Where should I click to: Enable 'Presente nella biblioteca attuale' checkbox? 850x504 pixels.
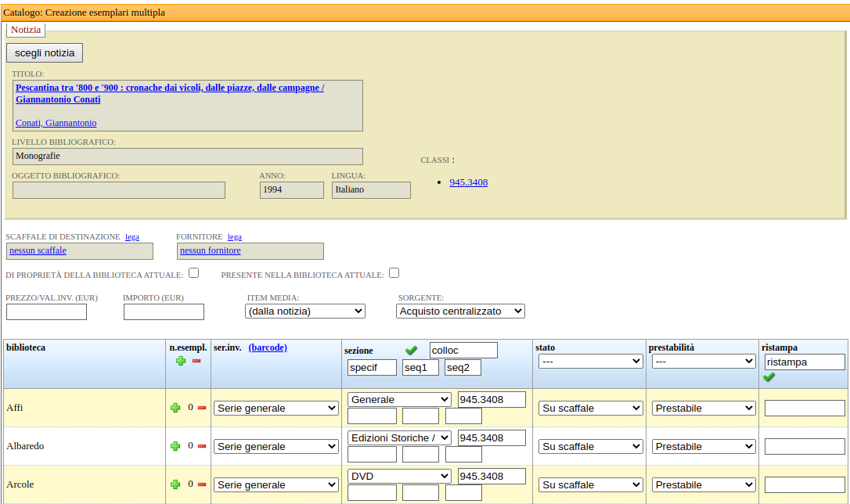click(394, 273)
